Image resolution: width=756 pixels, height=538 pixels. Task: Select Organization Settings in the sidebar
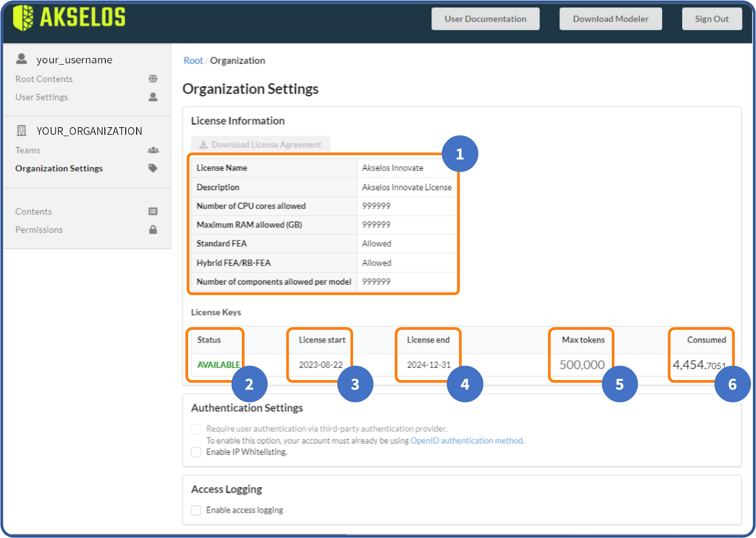point(59,168)
